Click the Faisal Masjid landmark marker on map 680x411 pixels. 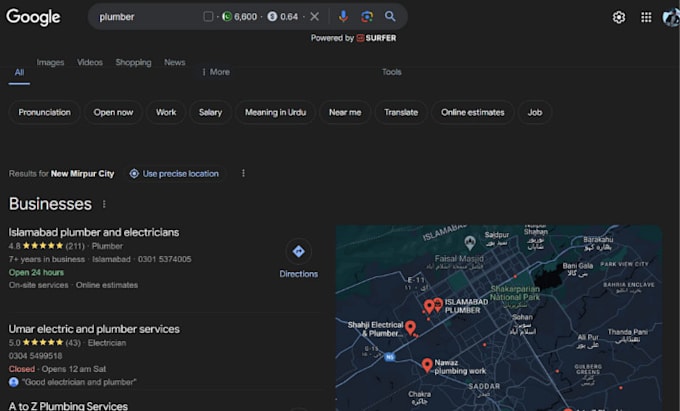pos(470,242)
